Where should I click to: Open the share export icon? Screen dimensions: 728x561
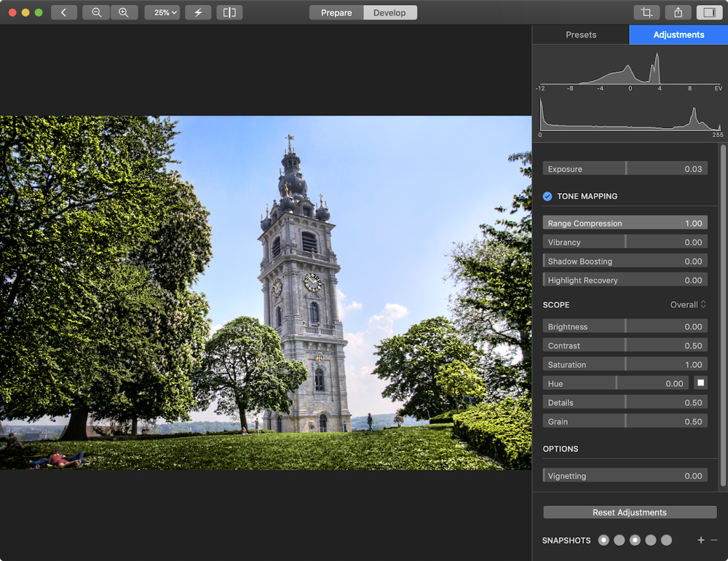[678, 12]
